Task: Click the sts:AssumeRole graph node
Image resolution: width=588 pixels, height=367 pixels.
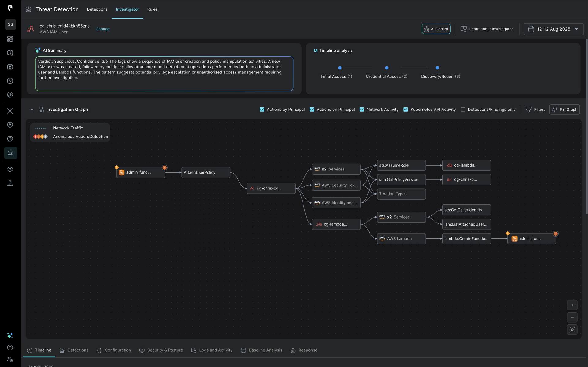Action: coord(401,165)
